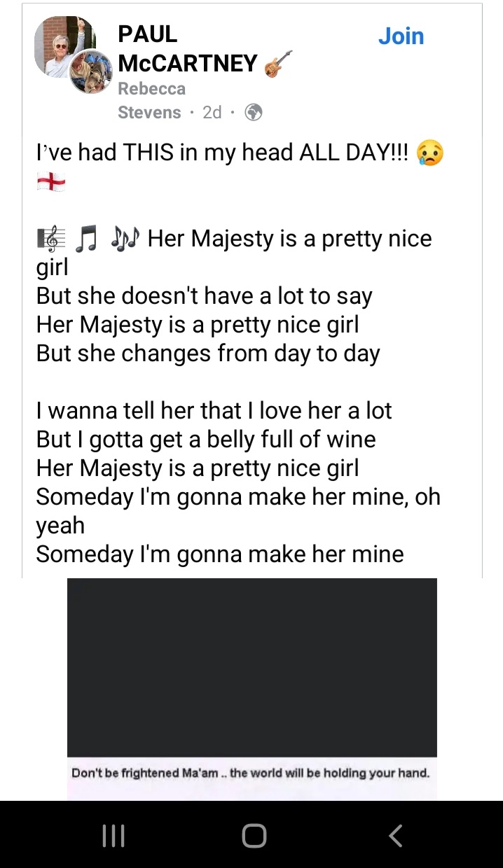Open Rebecca Stevens' profile name link
Screen dimensions: 503x868
pos(151,100)
